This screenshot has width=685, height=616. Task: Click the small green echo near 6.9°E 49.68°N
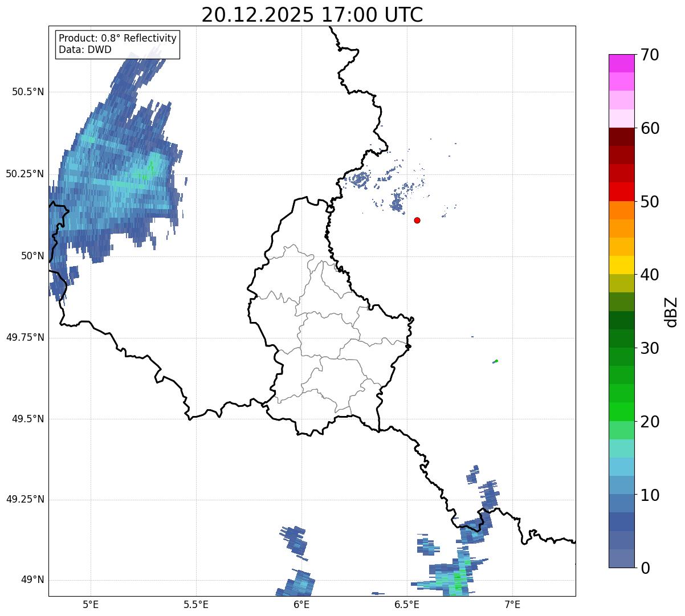point(496,361)
